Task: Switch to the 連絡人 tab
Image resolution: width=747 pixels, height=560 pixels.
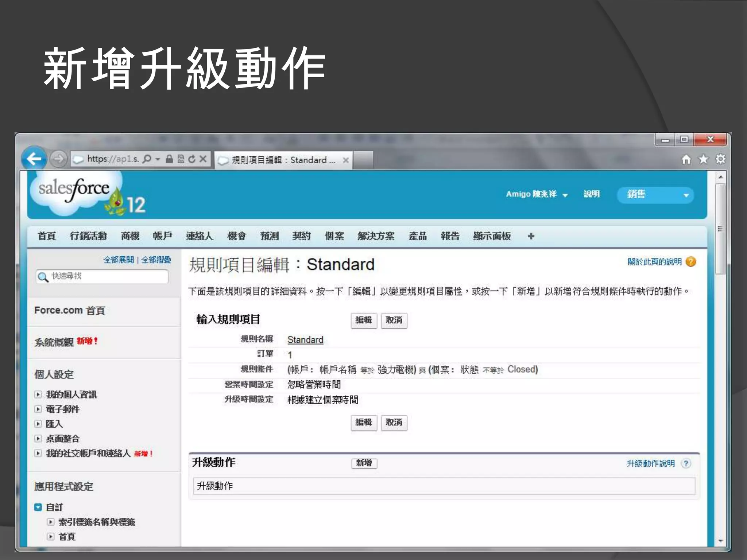Action: click(x=200, y=236)
